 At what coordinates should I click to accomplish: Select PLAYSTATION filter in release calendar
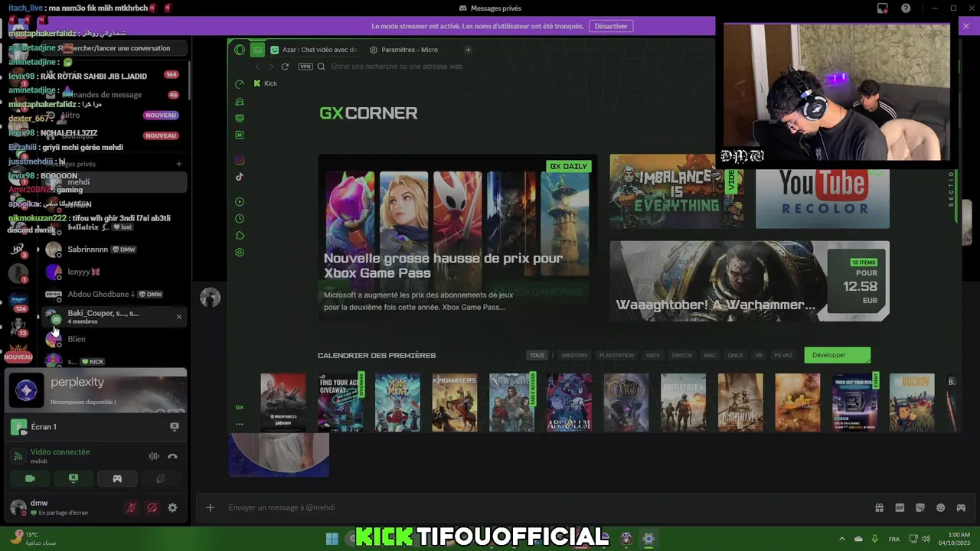616,355
